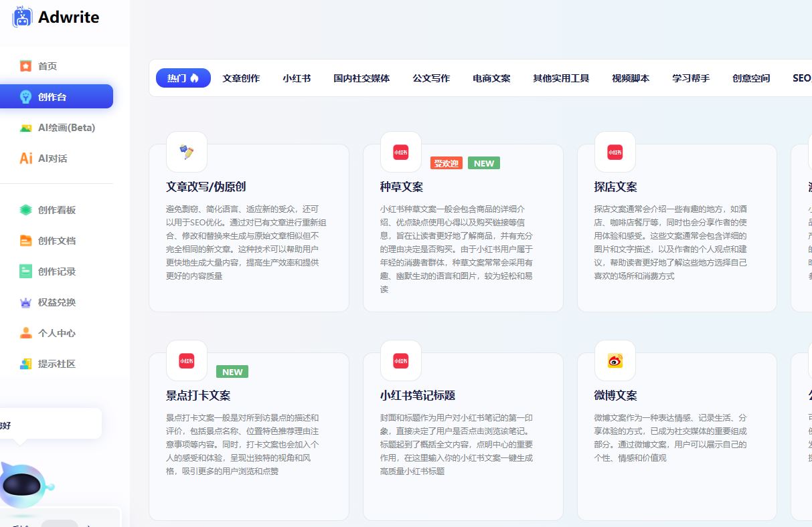The height and width of the screenshot is (527, 812).
Task: Select the 热门 hot tab
Action: pyautogui.click(x=183, y=78)
